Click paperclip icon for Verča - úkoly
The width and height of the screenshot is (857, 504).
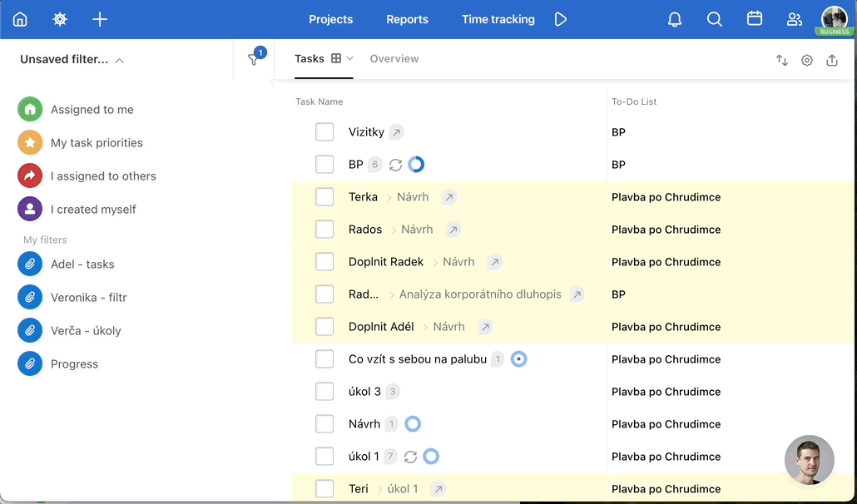coord(30,331)
